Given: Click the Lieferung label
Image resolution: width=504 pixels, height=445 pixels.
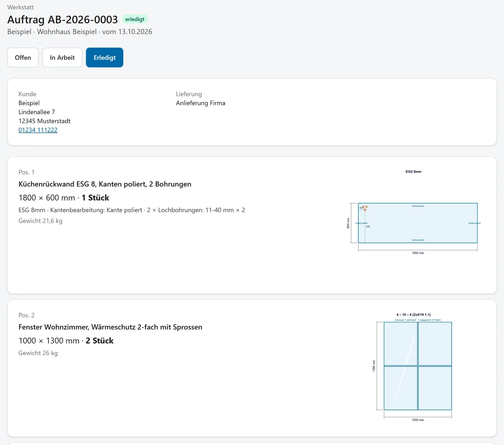Looking at the screenshot, I should (189, 94).
